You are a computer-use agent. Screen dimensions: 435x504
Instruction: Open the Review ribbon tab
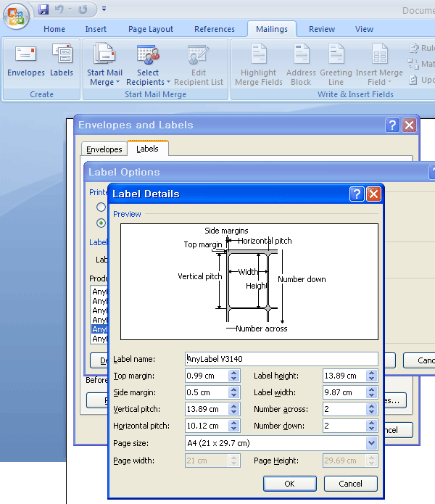click(x=322, y=29)
